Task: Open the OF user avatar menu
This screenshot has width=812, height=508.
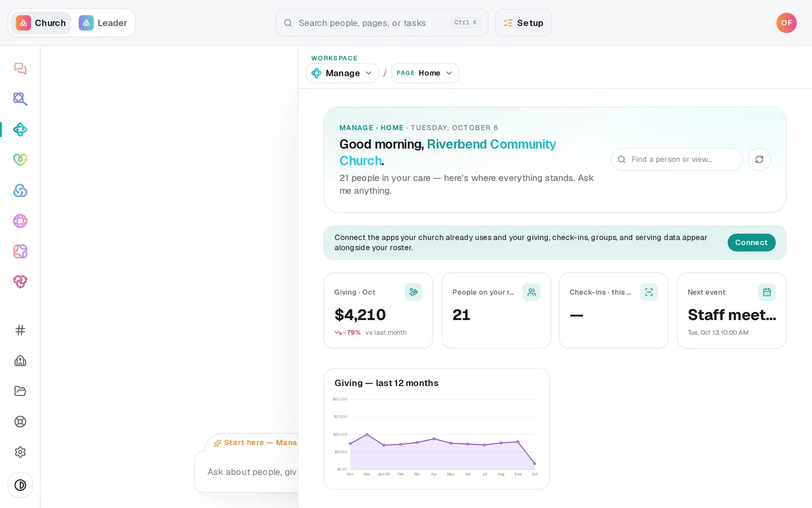Action: click(x=786, y=23)
